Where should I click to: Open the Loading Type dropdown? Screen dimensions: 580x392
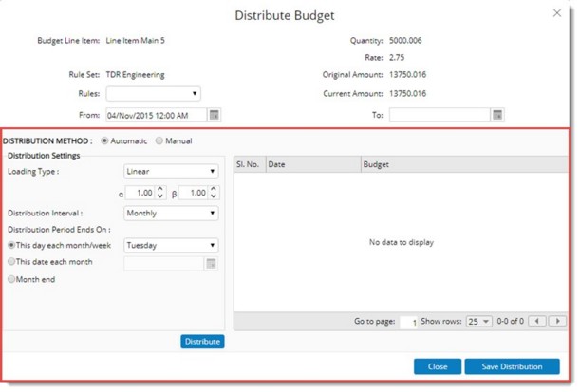(x=171, y=172)
